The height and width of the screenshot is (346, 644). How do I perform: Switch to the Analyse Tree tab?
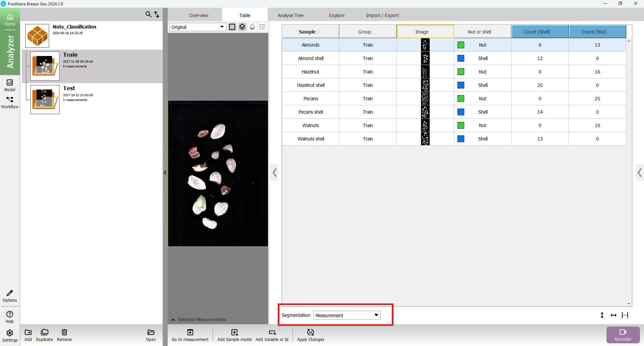click(290, 15)
